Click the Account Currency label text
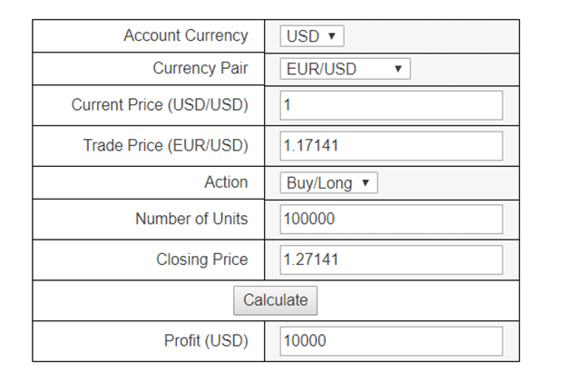This screenshot has width=567, height=392. pyautogui.click(x=185, y=35)
